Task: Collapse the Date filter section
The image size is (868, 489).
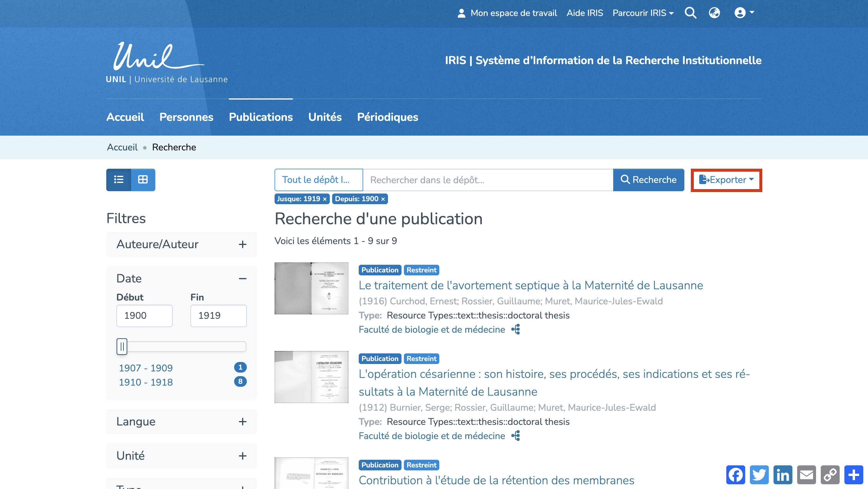Action: 242,279
